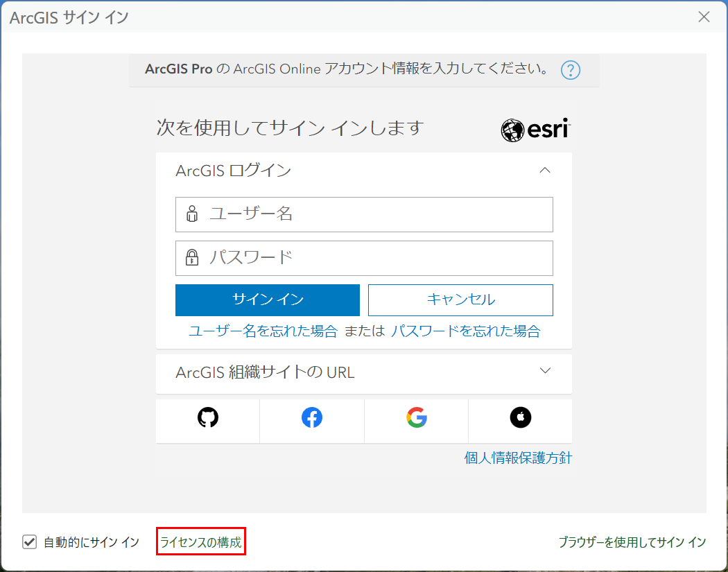
Task: Open the パスワードを忘れた場合 link
Action: click(x=466, y=331)
